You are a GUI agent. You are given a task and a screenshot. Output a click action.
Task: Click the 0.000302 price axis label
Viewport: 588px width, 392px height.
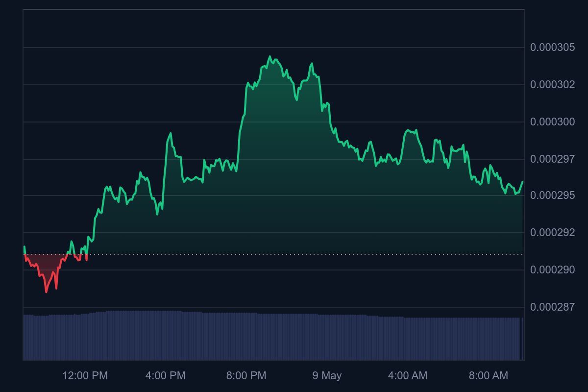(552, 85)
